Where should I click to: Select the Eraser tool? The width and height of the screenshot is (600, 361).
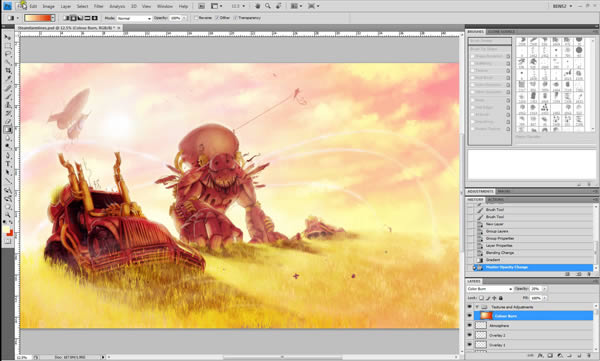(8, 121)
